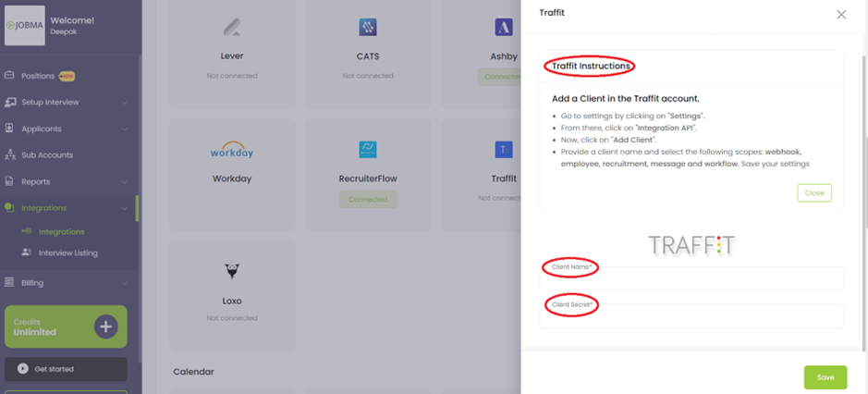Click the Workday logo
This screenshot has width=868, height=394.
click(x=232, y=150)
